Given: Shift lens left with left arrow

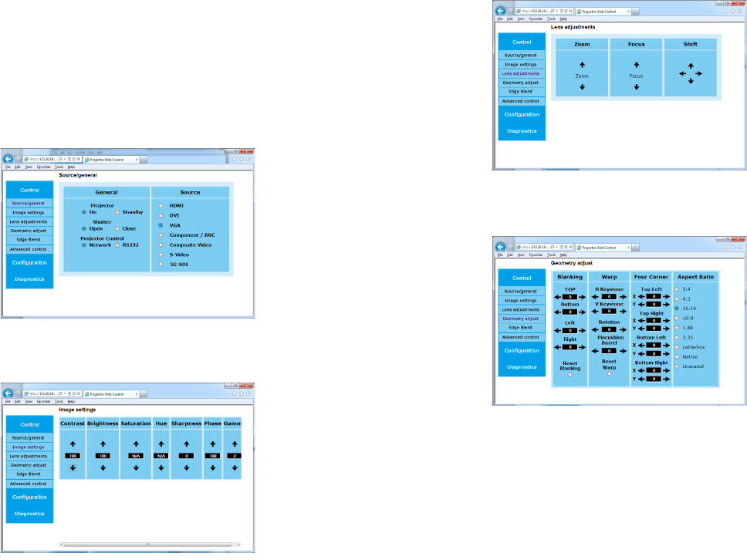Looking at the screenshot, I should 682,73.
